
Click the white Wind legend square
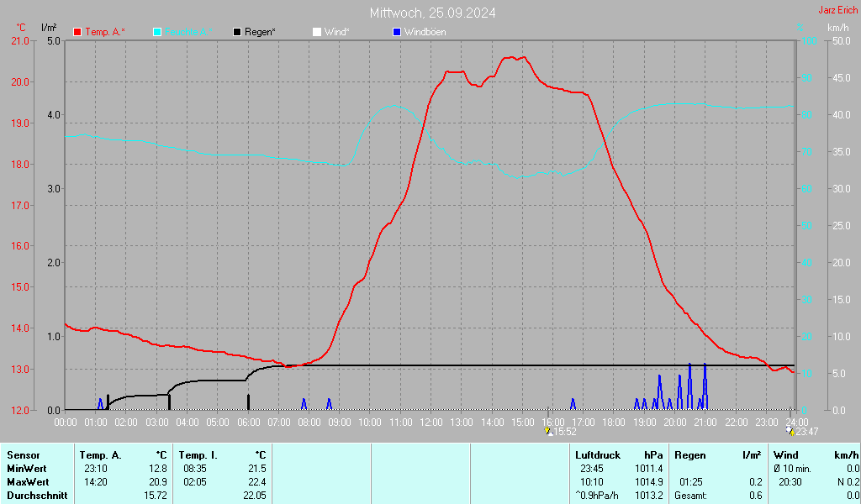317,32
